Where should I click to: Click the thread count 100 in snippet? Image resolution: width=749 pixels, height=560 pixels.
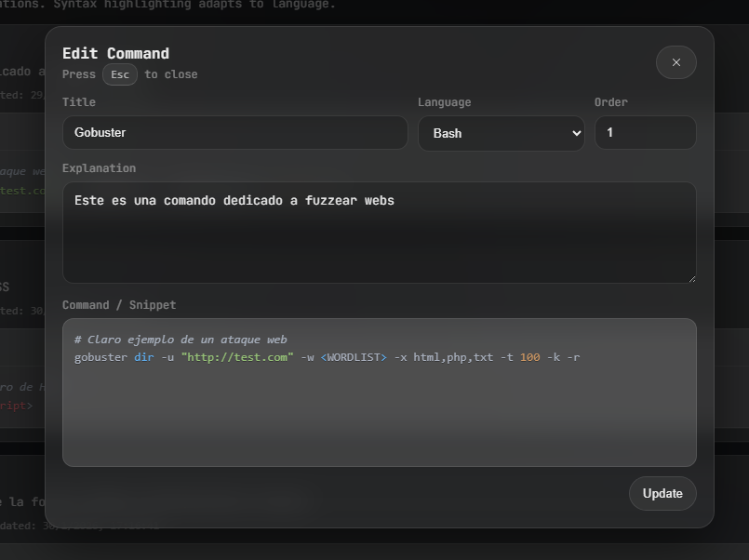529,357
